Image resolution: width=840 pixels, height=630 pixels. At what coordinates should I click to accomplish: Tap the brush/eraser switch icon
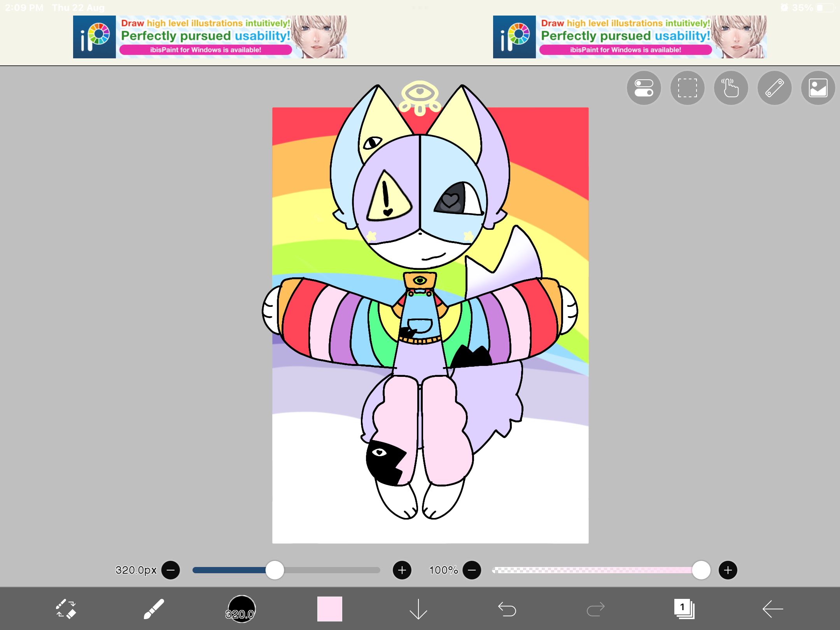pos(66,609)
